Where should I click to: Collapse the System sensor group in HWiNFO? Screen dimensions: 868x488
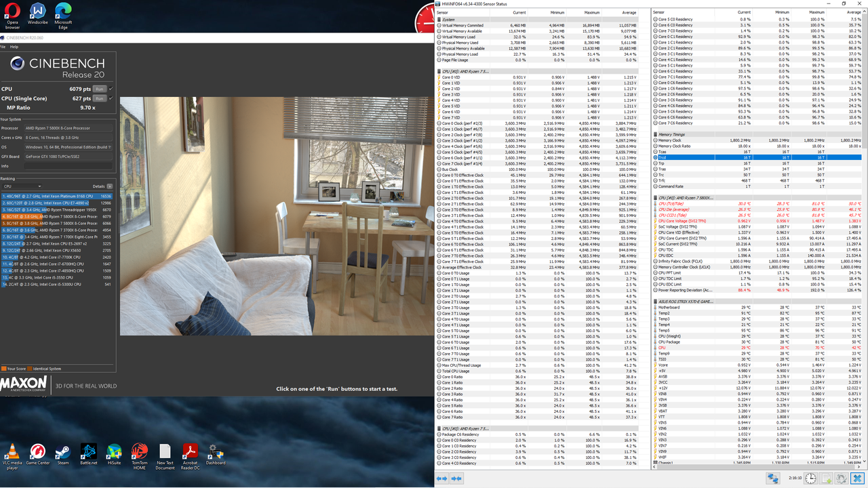[x=439, y=20]
